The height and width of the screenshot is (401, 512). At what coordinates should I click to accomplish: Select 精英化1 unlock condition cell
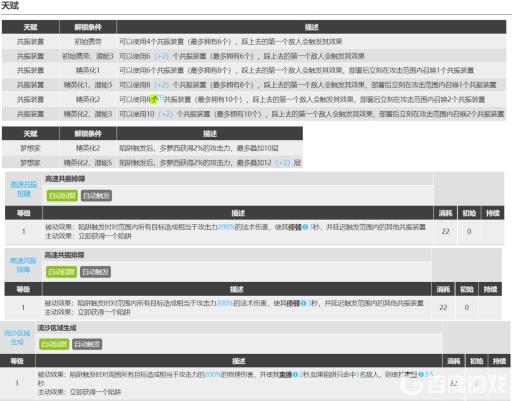88,70
